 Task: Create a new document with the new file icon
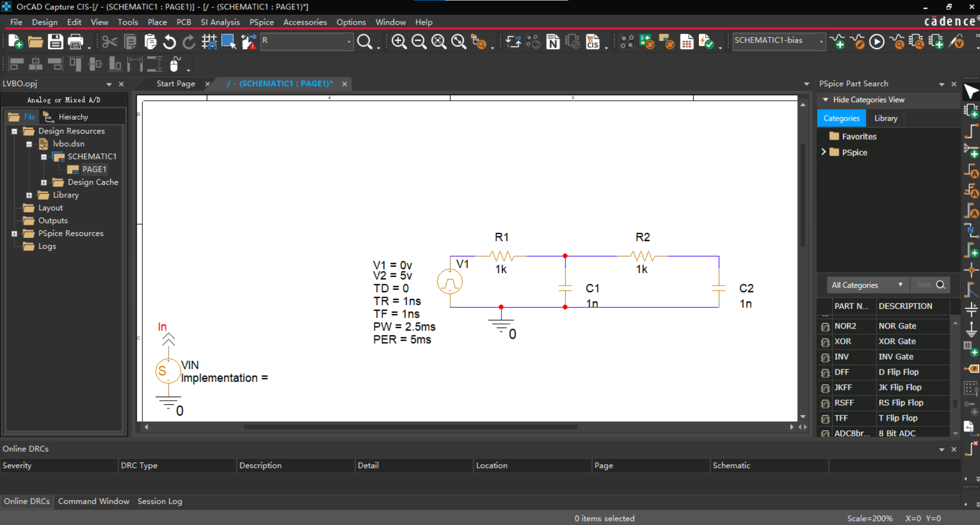click(15, 41)
